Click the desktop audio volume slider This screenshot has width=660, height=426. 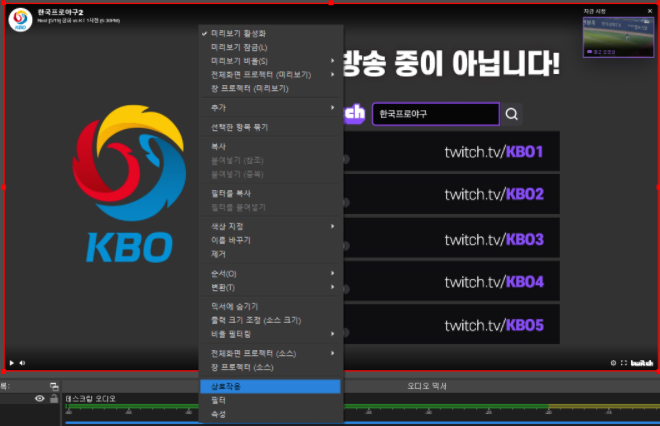pos(362,422)
